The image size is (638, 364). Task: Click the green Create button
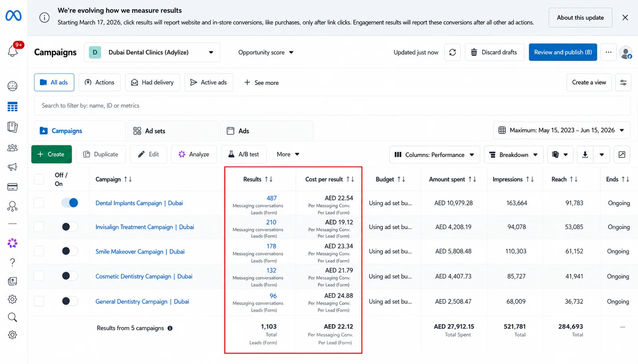point(51,154)
